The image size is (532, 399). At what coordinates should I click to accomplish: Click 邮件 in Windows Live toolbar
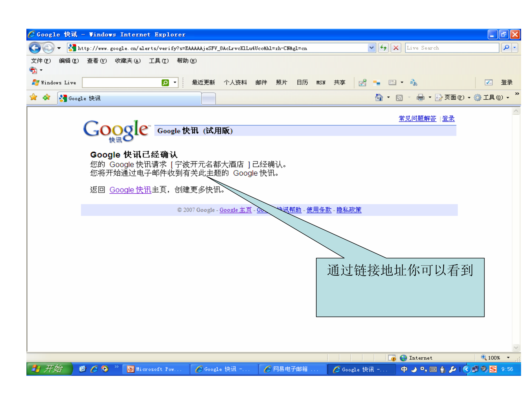point(261,83)
